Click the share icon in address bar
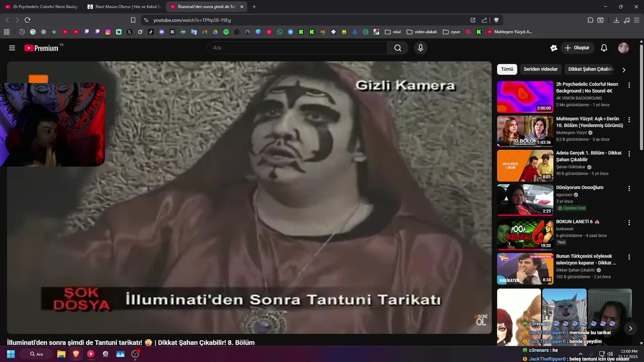 pos(484,20)
